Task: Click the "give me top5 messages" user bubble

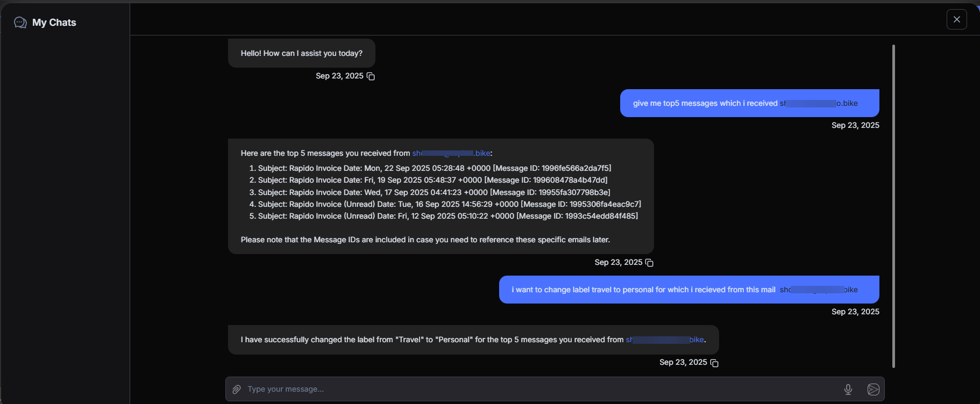Action: pyautogui.click(x=749, y=103)
